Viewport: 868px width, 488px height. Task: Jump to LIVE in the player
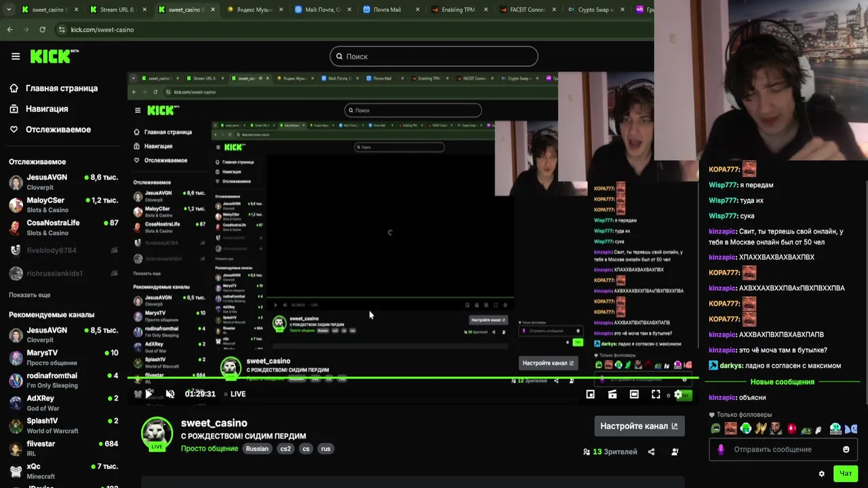coord(235,394)
